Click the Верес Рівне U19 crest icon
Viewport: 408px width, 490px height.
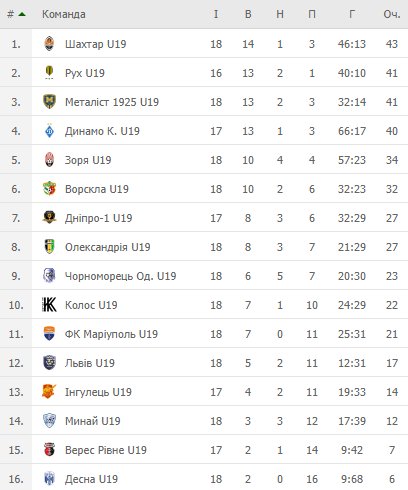point(49,450)
